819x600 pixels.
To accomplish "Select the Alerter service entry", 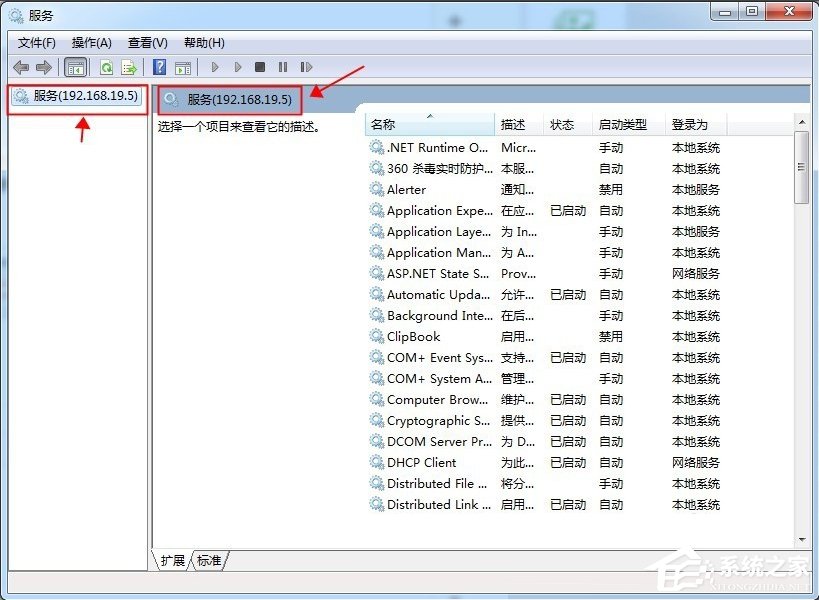I will coord(405,189).
